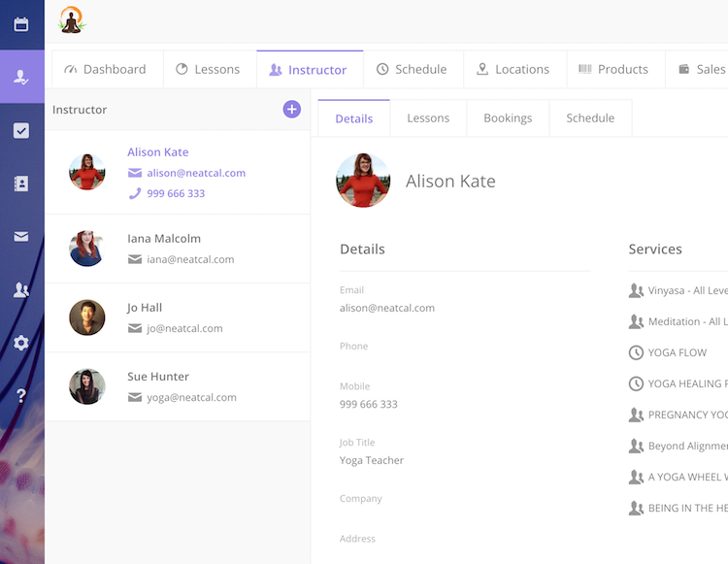Select the Instructor main tab

(310, 69)
